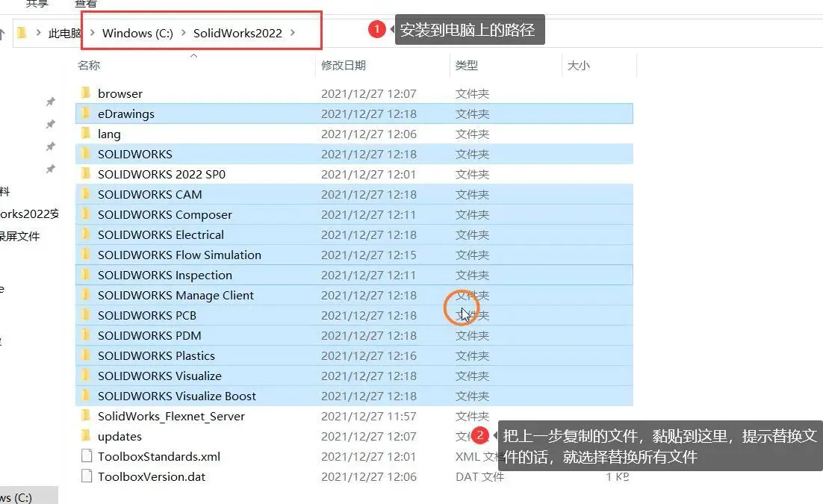Click the SOLIDWORKS PCB folder icon
The height and width of the screenshot is (504, 823).
click(x=86, y=315)
